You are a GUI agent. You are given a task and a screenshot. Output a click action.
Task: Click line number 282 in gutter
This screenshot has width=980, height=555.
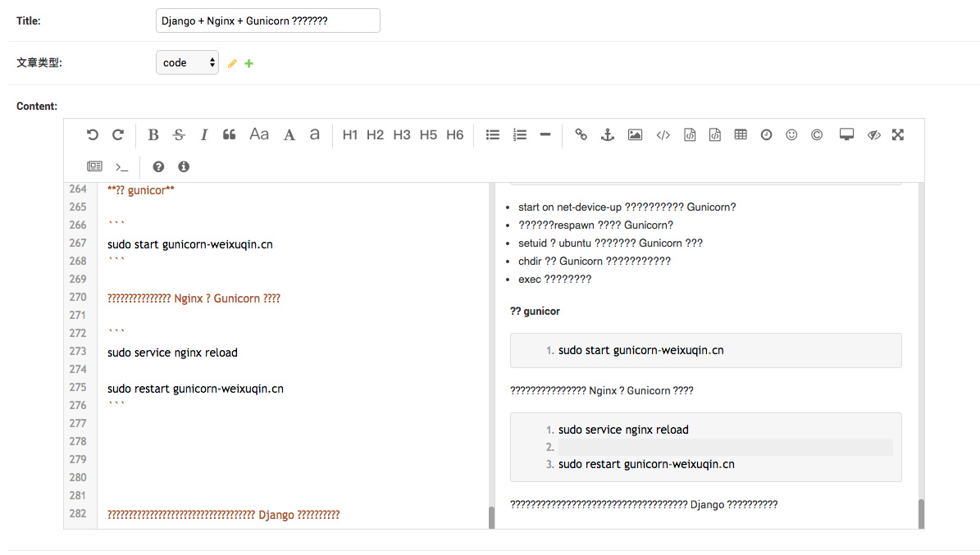(x=78, y=513)
